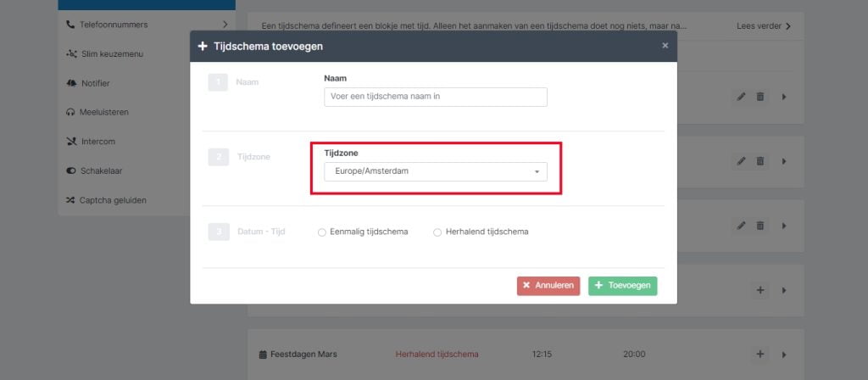Select the Notifier icon in the sidebar
The image size is (868, 380).
[71, 83]
